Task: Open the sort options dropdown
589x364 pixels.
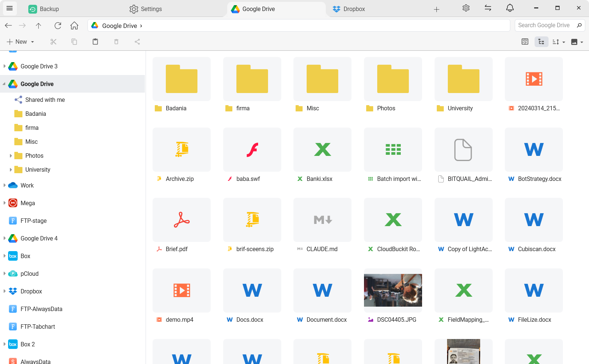Action: tap(559, 42)
